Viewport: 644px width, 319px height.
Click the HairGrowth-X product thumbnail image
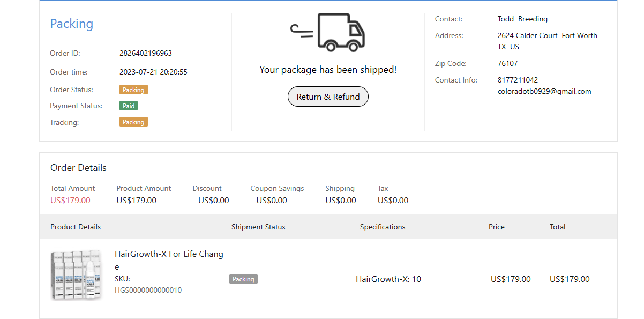77,275
